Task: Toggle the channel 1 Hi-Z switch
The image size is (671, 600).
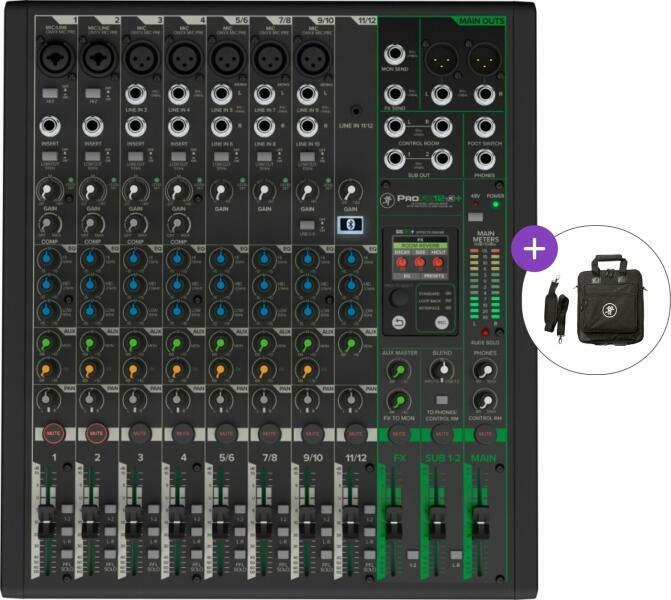Action: (x=50, y=93)
